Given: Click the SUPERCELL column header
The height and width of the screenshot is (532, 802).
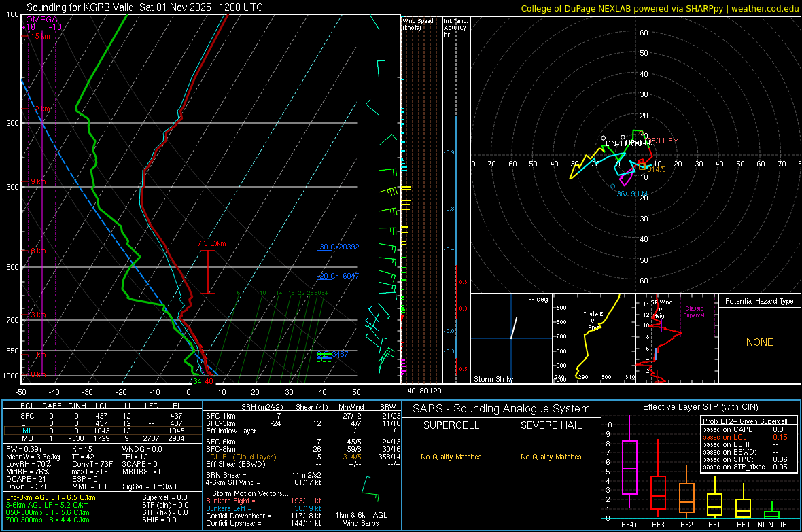Looking at the screenshot, I should 451,425.
